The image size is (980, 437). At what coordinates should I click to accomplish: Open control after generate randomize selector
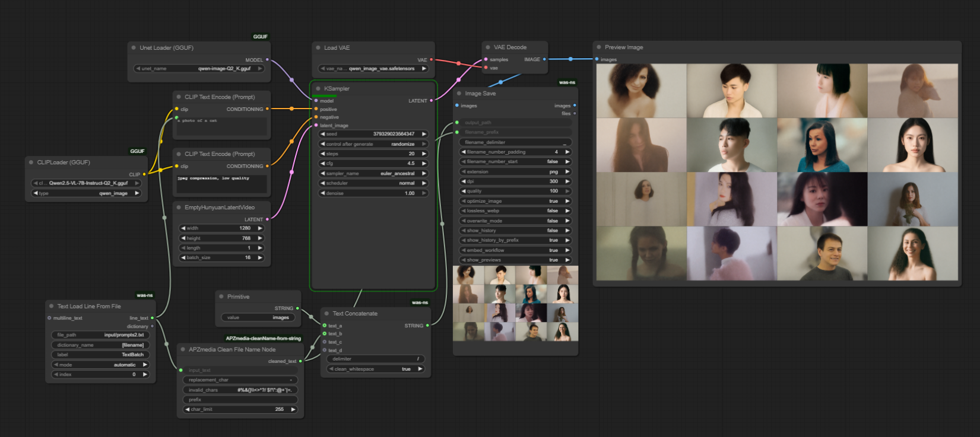[373, 144]
